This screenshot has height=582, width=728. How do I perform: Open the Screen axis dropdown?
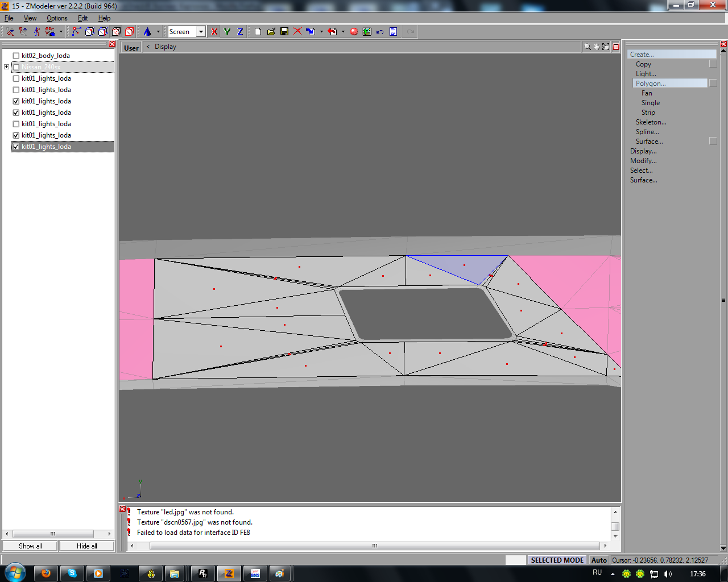201,32
